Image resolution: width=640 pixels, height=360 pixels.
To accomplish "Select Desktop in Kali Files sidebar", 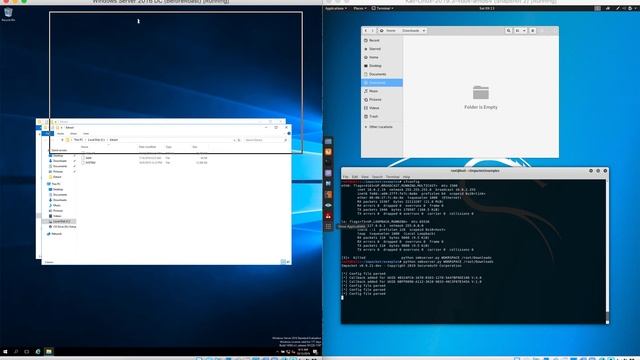I will [382, 66].
